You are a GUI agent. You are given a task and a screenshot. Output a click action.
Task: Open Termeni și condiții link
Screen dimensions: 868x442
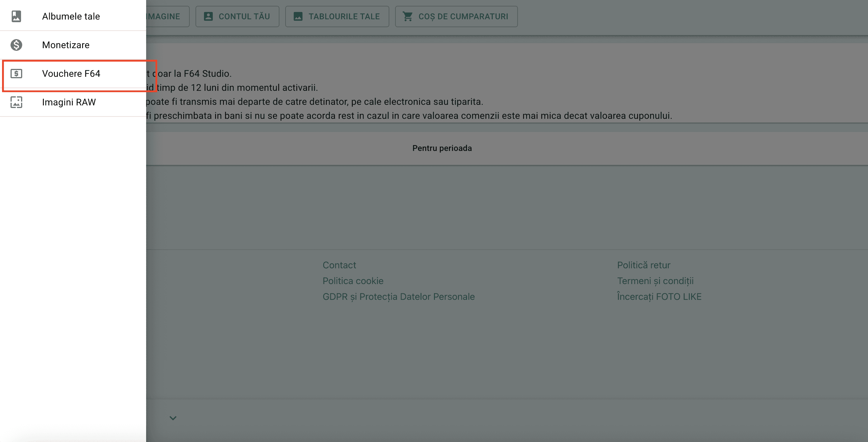click(x=655, y=281)
